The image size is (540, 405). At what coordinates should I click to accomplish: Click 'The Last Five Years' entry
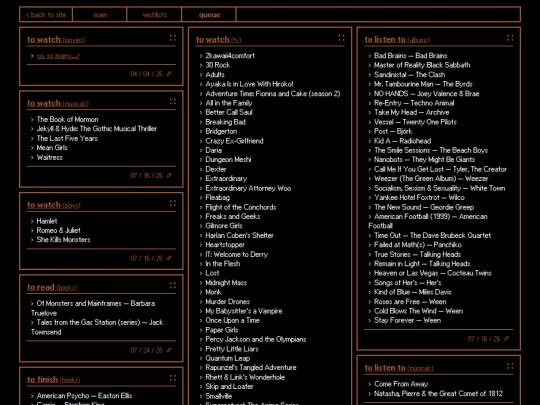coord(67,138)
